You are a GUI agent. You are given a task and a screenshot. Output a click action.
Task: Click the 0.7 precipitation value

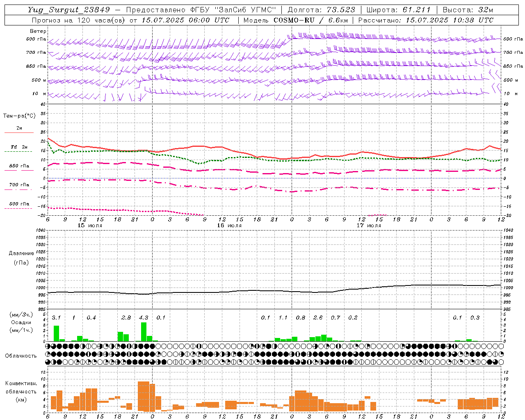point(336,318)
